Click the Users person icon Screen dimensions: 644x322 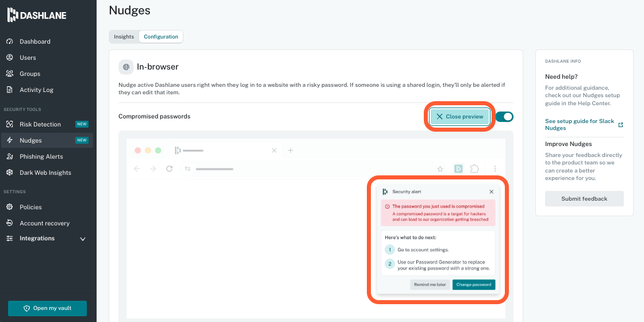[x=9, y=57]
